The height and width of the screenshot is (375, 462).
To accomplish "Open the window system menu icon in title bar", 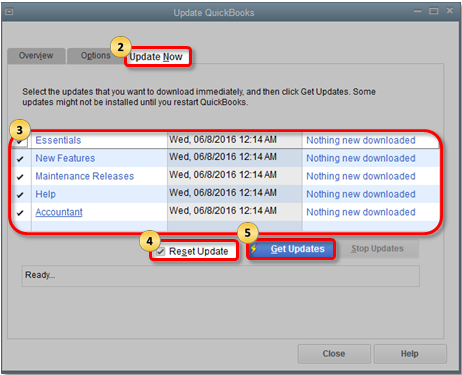I will (9, 12).
